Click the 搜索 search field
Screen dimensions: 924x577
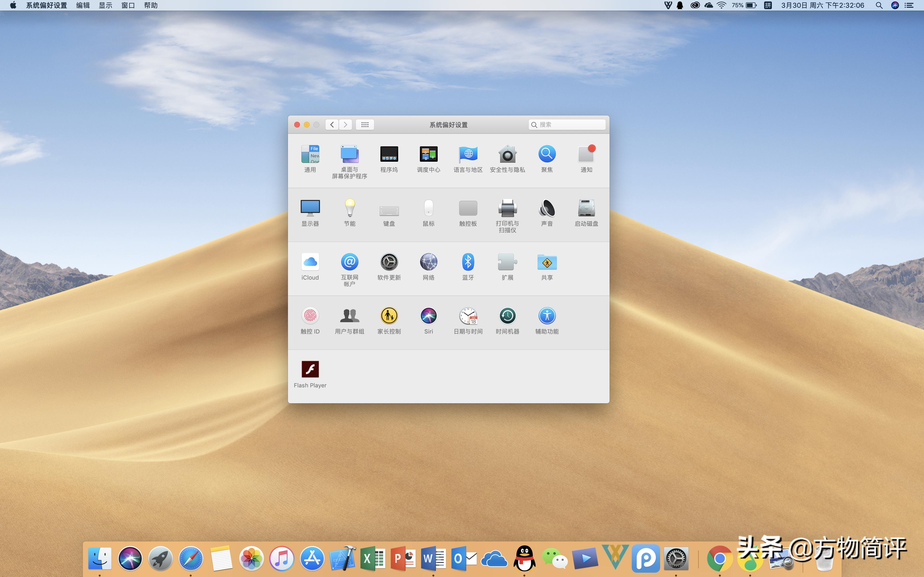click(569, 125)
